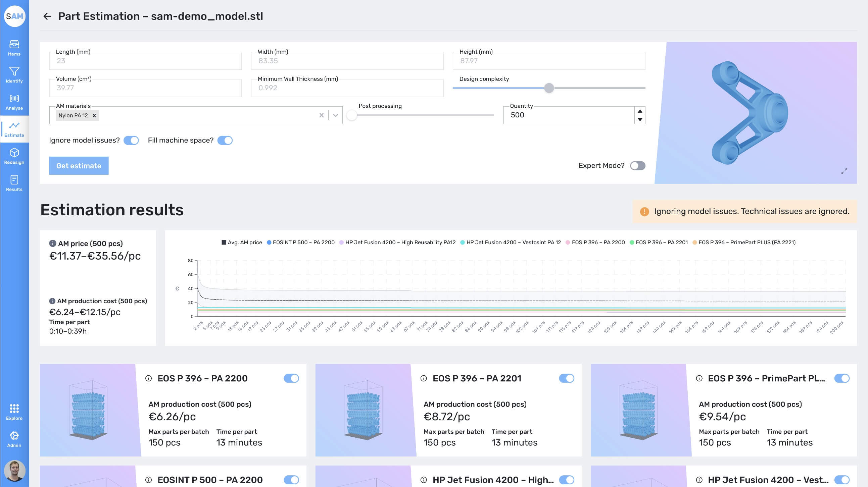Remove the Nylon PA 12 material tag
The width and height of the screenshot is (868, 487).
[94, 115]
